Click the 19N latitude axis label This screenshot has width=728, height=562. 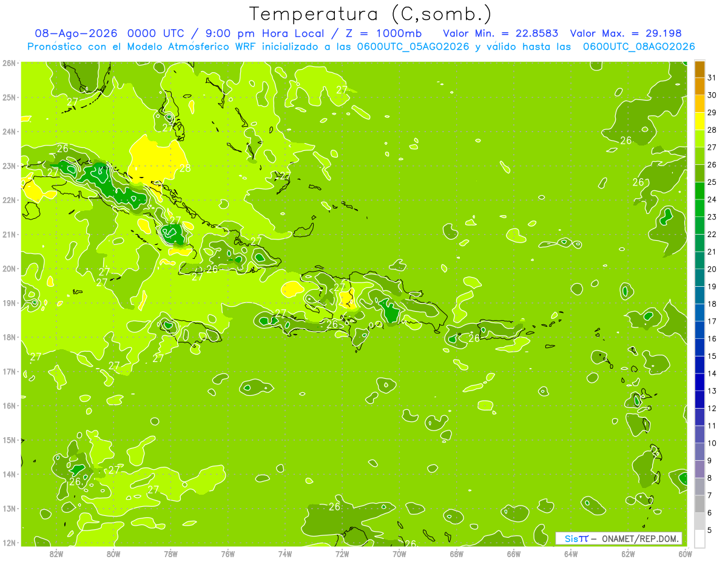coord(10,303)
